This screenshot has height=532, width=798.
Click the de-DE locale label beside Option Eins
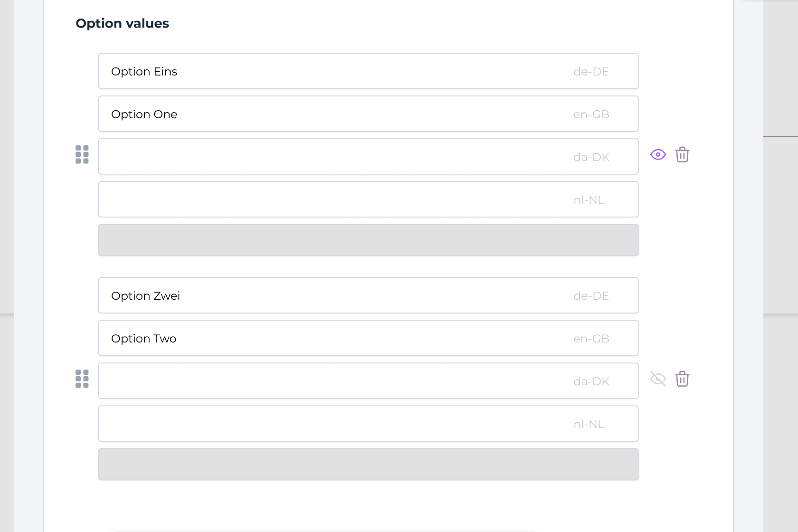click(x=591, y=72)
